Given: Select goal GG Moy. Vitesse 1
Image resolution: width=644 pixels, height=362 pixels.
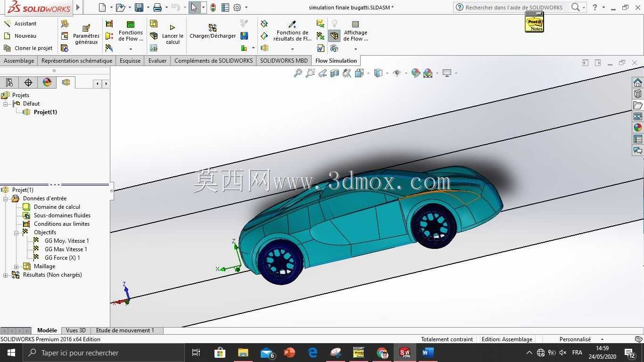Looking at the screenshot, I should click(x=67, y=241).
